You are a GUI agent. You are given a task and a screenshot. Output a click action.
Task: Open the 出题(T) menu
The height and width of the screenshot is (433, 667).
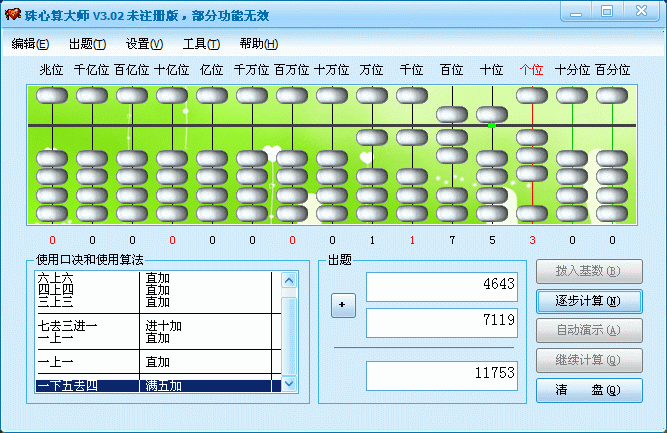[x=87, y=43]
